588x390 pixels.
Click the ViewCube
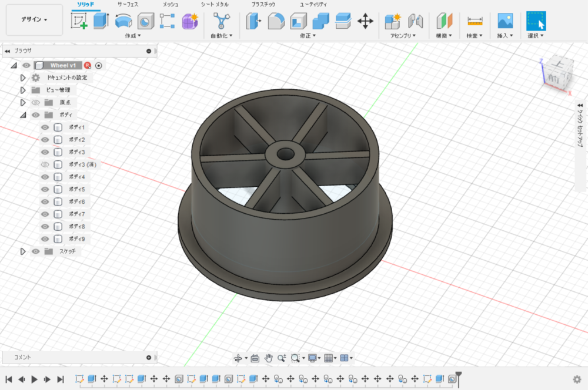[559, 74]
